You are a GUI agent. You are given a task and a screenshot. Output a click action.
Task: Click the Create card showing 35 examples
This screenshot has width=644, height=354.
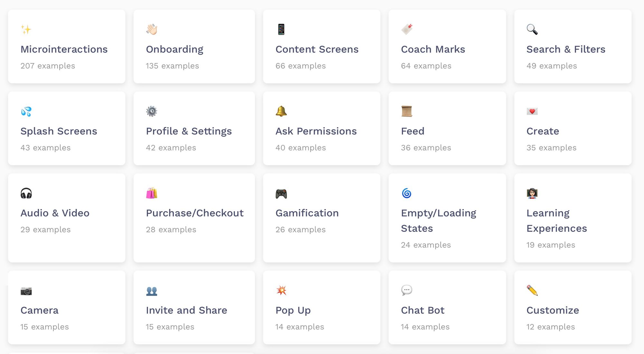click(x=573, y=128)
